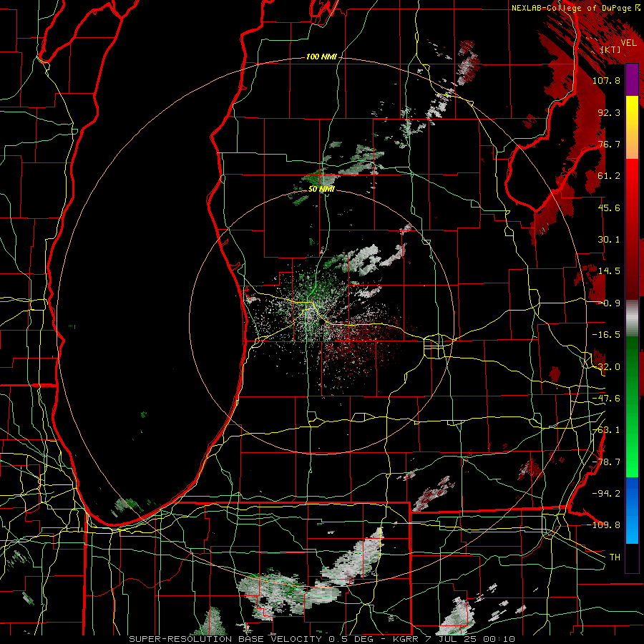Image resolution: width=644 pixels, height=644 pixels.
Task: Click the 45.6 value on velocity scale
Action: (609, 208)
